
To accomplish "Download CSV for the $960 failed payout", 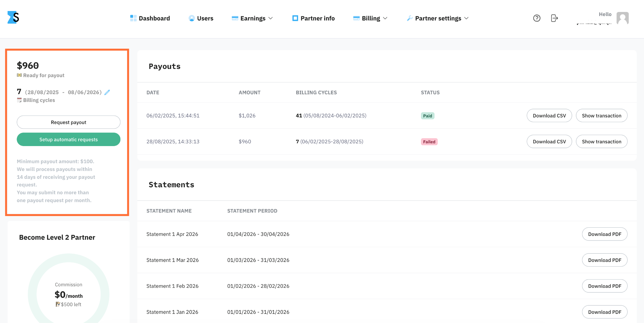I will point(549,142).
